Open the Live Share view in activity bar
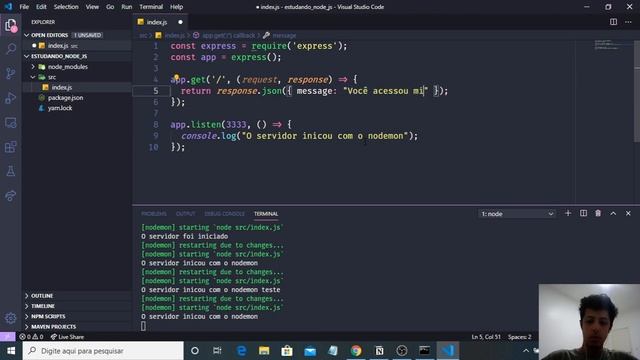The width and height of the screenshot is (640, 360). (x=11, y=196)
